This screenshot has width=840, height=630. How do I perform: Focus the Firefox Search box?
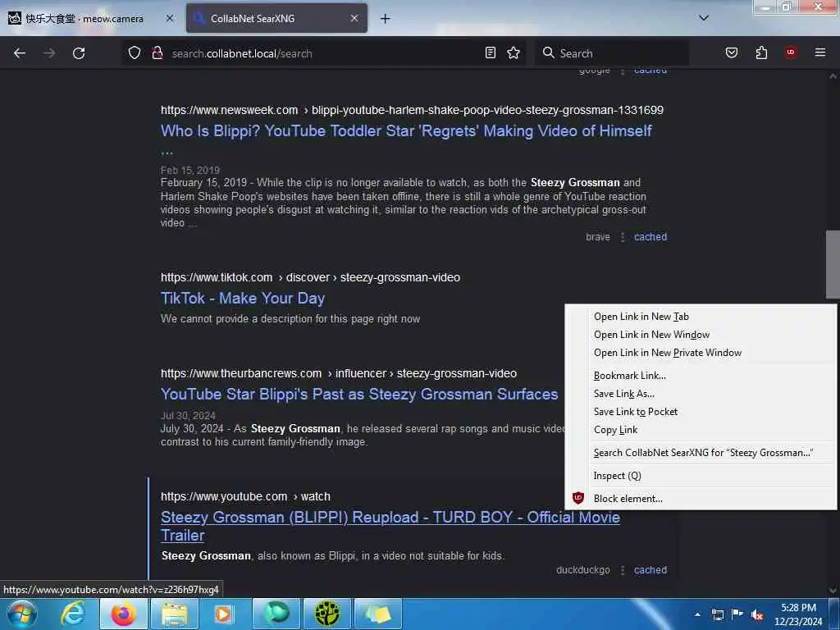point(610,53)
